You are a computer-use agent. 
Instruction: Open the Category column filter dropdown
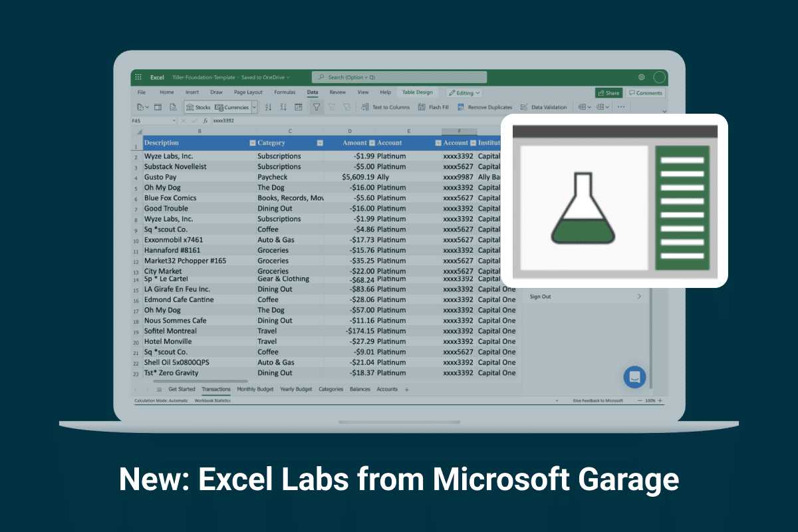[320, 143]
